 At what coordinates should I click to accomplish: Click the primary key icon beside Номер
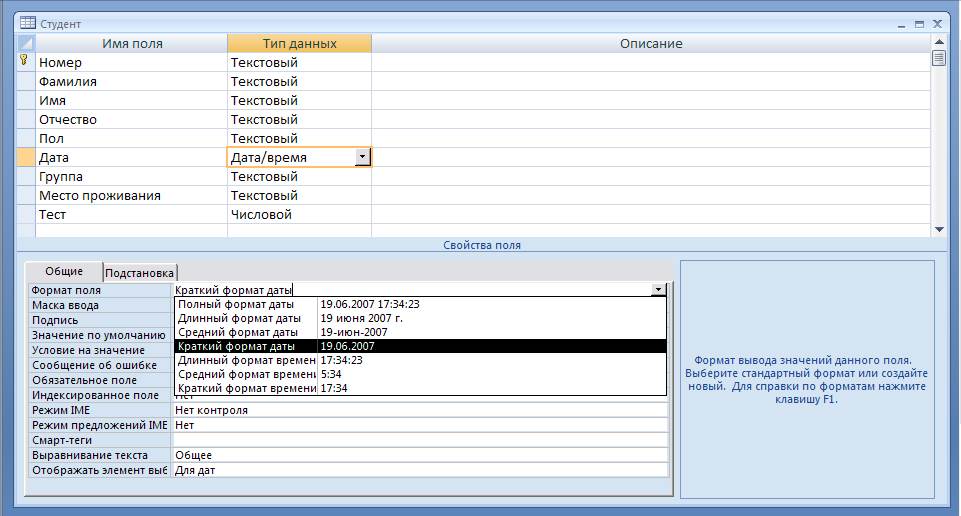tap(25, 62)
